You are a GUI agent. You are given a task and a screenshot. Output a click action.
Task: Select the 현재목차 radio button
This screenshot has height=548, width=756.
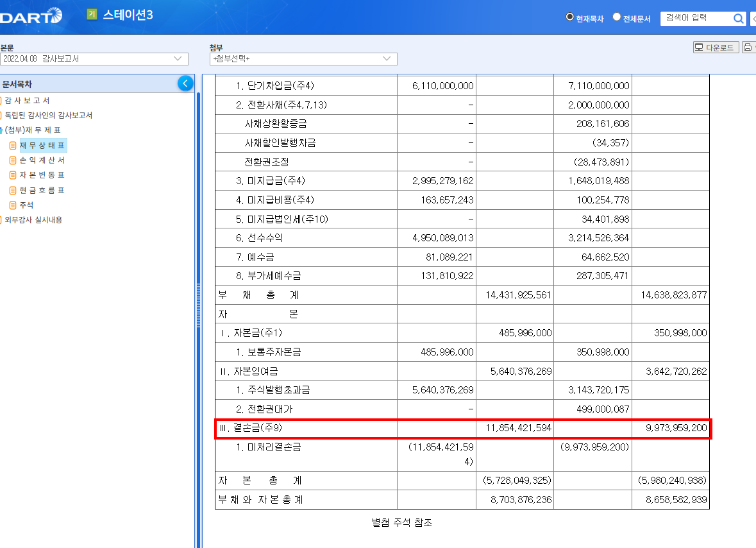coord(569,17)
